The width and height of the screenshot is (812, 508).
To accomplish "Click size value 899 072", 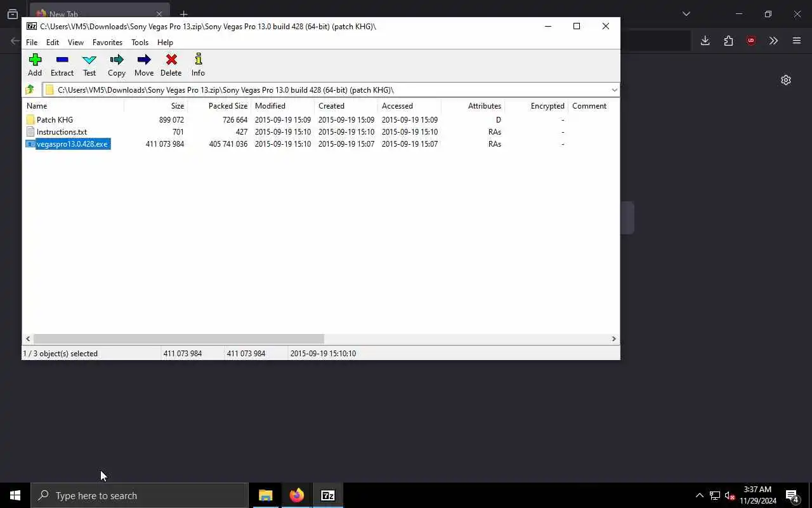I will [171, 119].
